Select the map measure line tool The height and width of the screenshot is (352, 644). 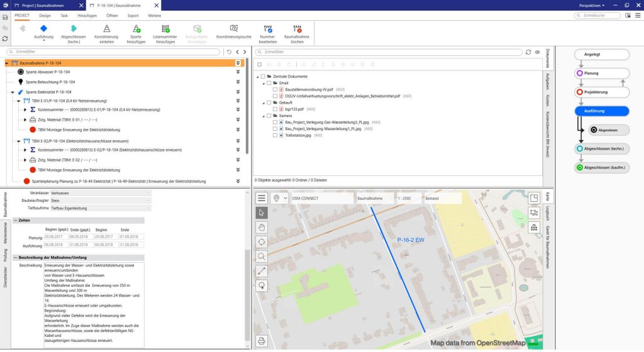tap(262, 271)
